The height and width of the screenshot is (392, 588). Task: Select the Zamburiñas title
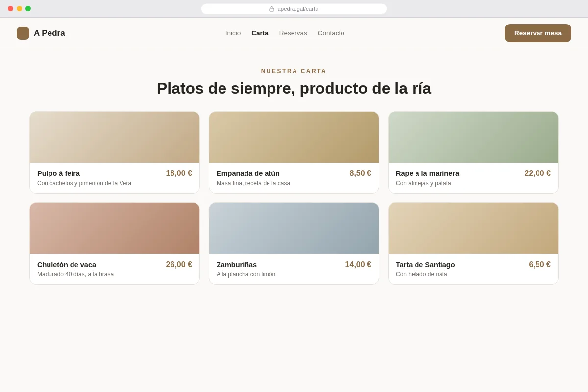(237, 265)
